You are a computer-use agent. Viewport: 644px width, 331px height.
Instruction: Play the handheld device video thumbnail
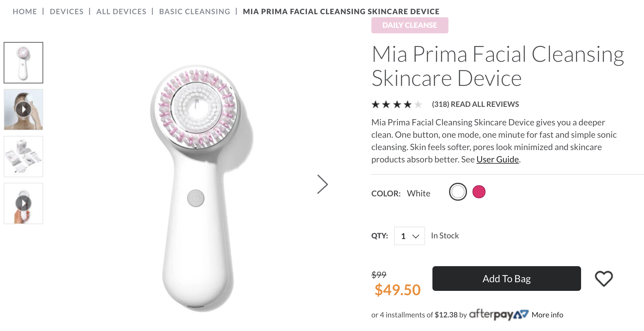point(23,203)
